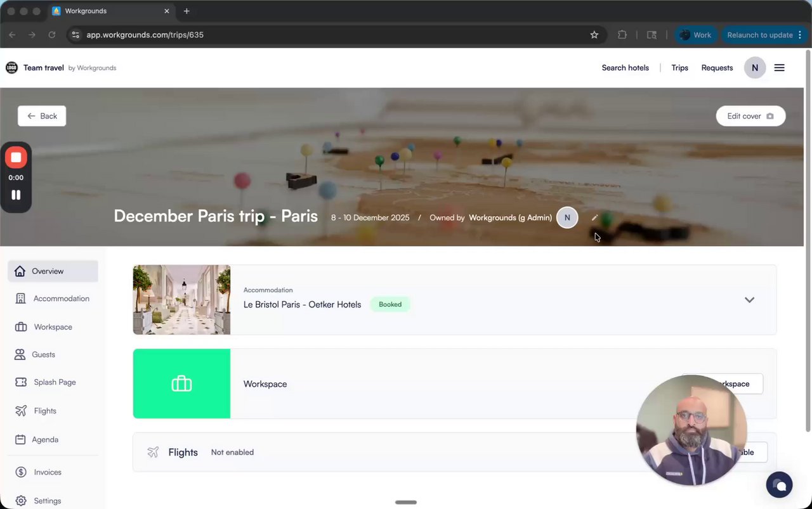812x509 pixels.
Task: Open the Requests link
Action: [x=717, y=68]
